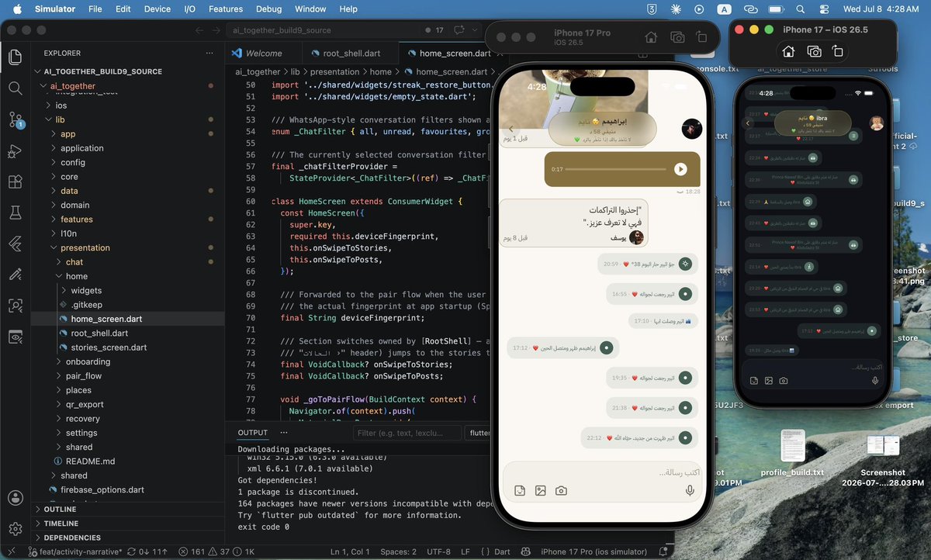Open the Extensions view in VS Code
The width and height of the screenshot is (931, 560).
(x=15, y=181)
